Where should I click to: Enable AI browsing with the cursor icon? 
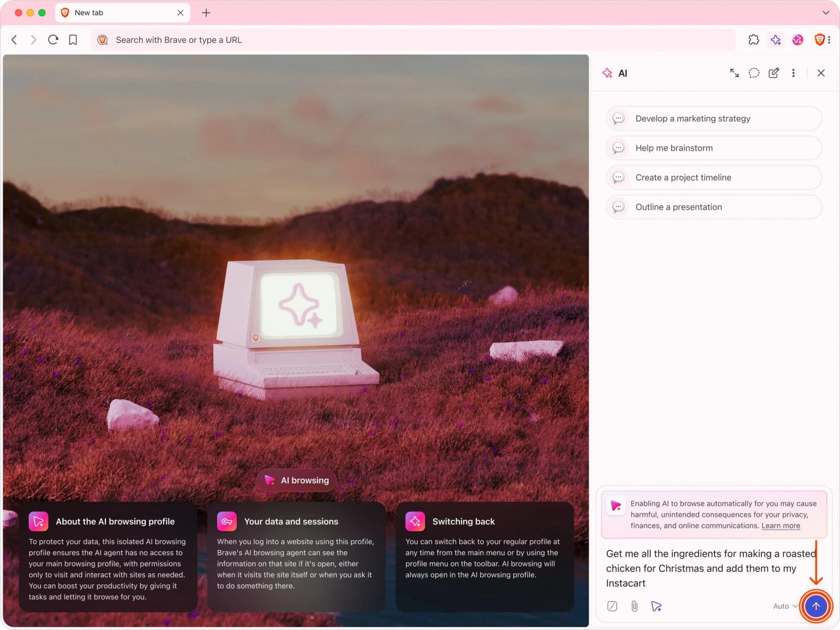coord(656,606)
